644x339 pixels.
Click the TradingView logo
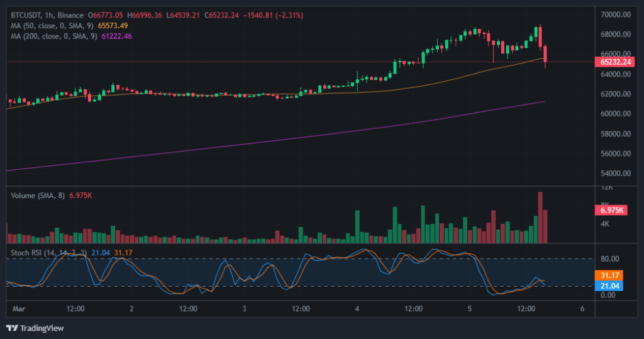tap(35, 328)
